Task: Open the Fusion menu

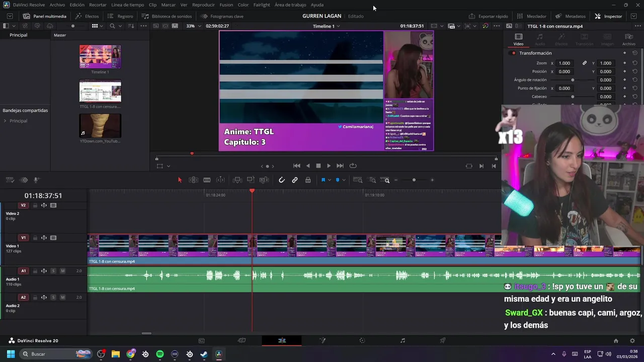Action: pos(226,5)
